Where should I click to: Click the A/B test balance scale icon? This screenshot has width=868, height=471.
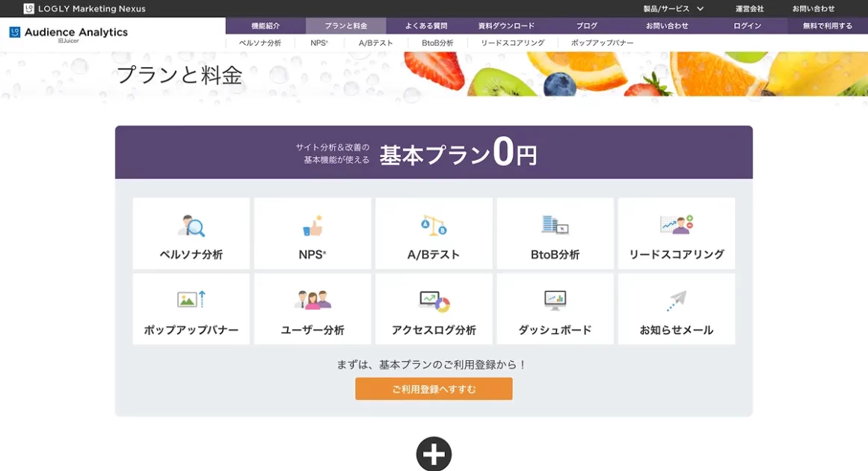[x=434, y=224]
